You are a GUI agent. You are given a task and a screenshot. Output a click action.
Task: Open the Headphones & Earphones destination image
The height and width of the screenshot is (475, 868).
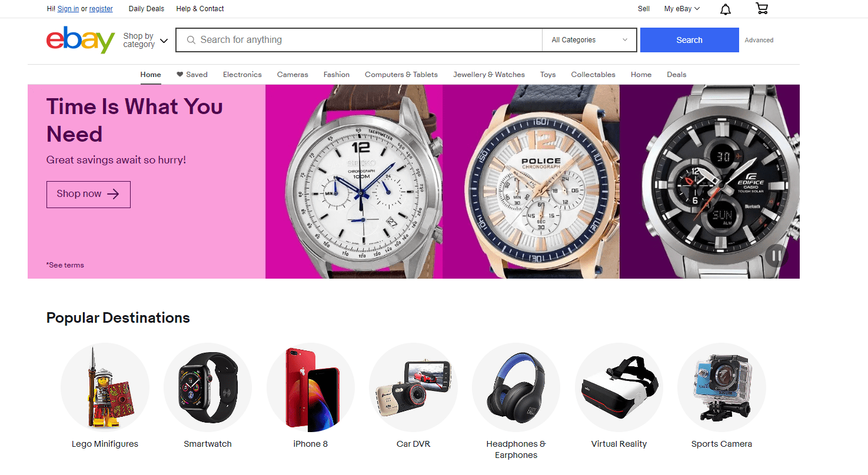pos(516,387)
